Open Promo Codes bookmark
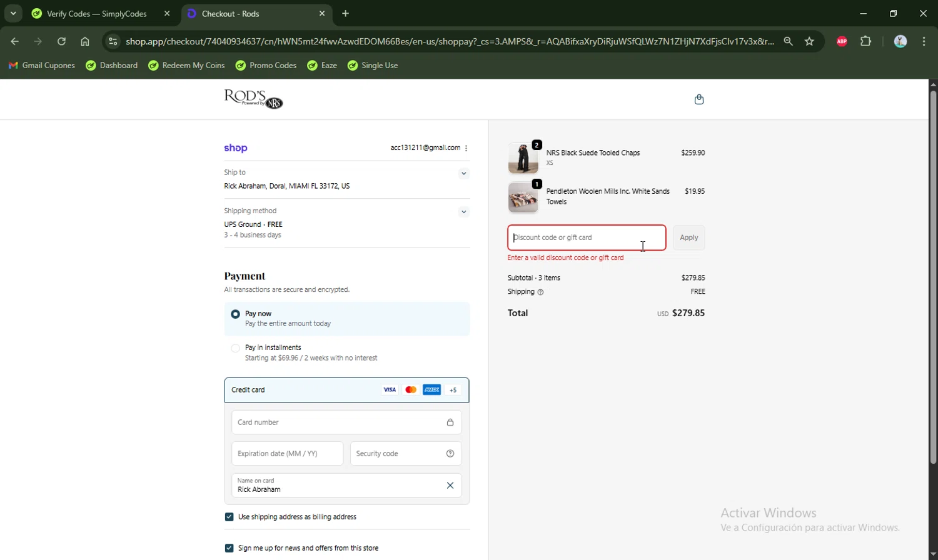Screen dimensions: 938x560 point(266,66)
